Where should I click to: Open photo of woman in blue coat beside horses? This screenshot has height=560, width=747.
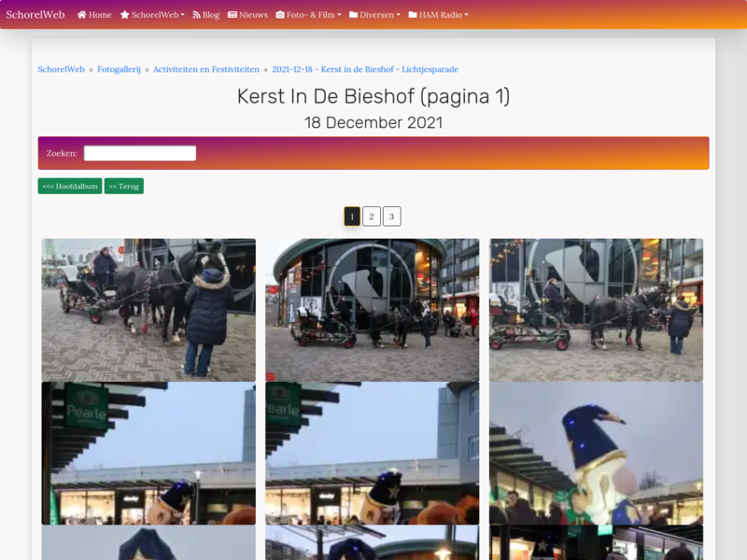click(x=148, y=310)
